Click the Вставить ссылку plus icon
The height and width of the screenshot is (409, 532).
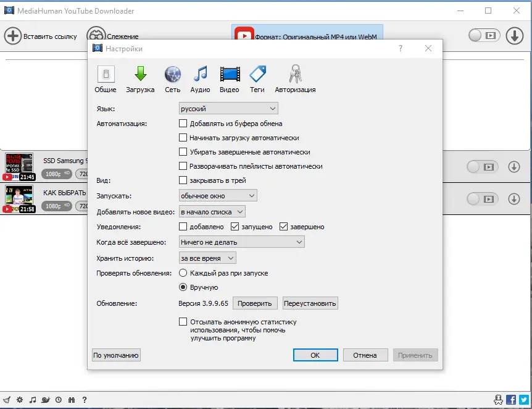(x=13, y=36)
